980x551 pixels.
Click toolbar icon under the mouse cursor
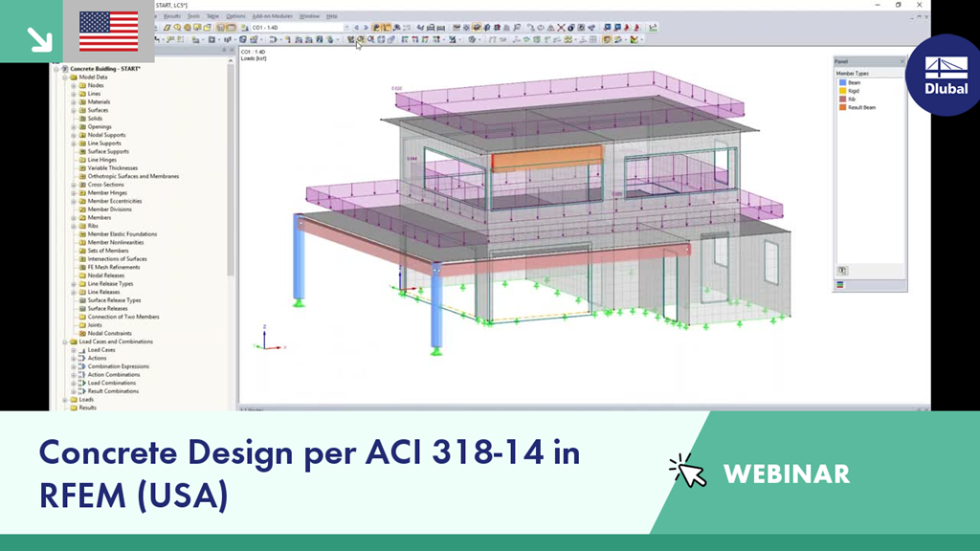[361, 39]
